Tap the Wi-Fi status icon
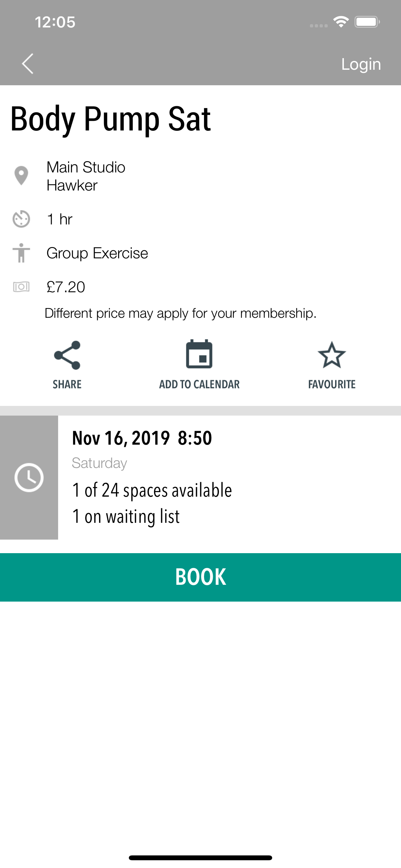401x868 pixels. coord(341,22)
